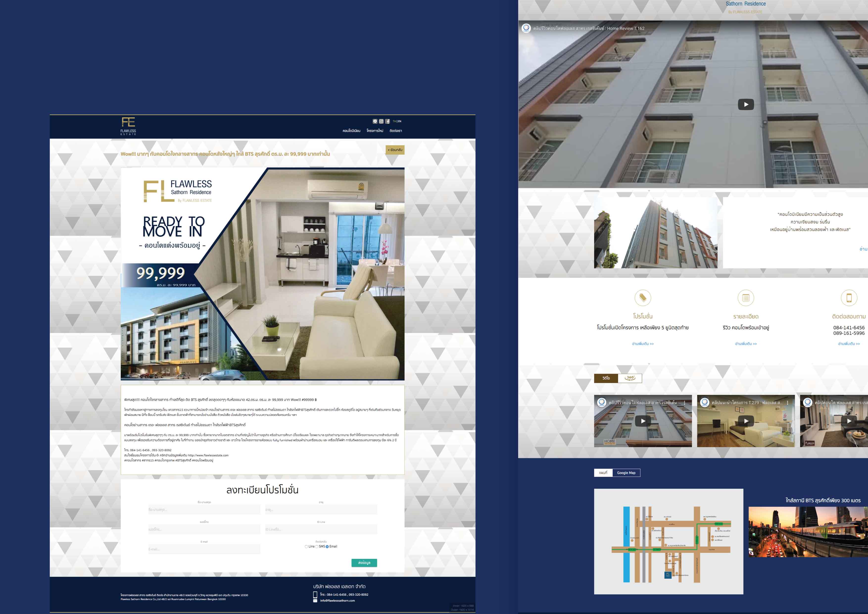868x614 pixels.
Task: Open the คอนโดมิเนียม menu item
Action: coord(351,131)
